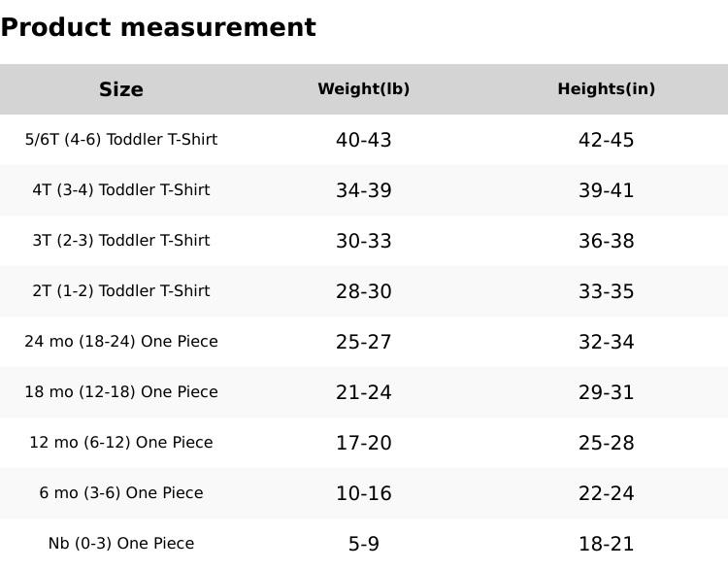The height and width of the screenshot is (569, 728).
Task: Select the 10-16 weight cell
Action: point(364,493)
